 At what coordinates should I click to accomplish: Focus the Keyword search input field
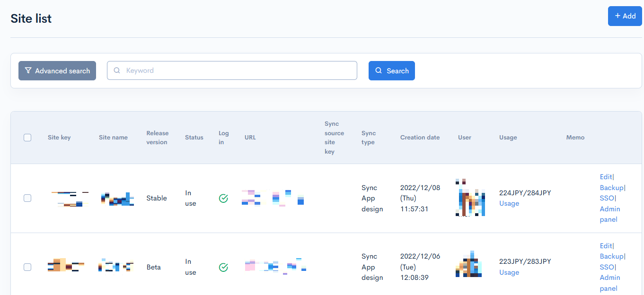(237, 70)
